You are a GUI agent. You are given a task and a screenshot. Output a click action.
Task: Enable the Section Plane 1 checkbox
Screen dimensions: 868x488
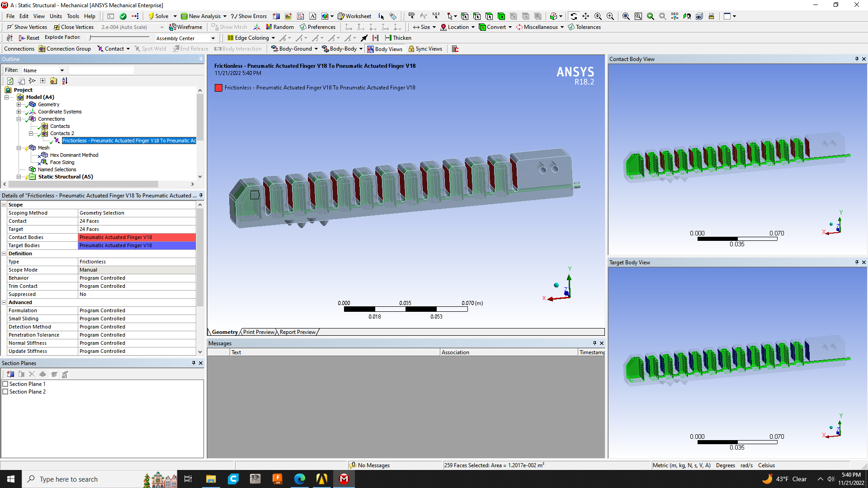[x=6, y=384]
